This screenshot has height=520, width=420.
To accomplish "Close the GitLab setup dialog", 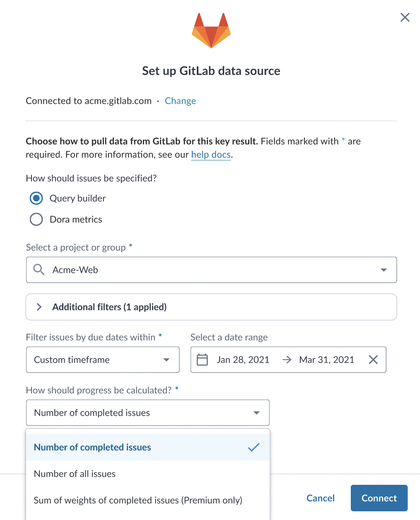I will (405, 17).
